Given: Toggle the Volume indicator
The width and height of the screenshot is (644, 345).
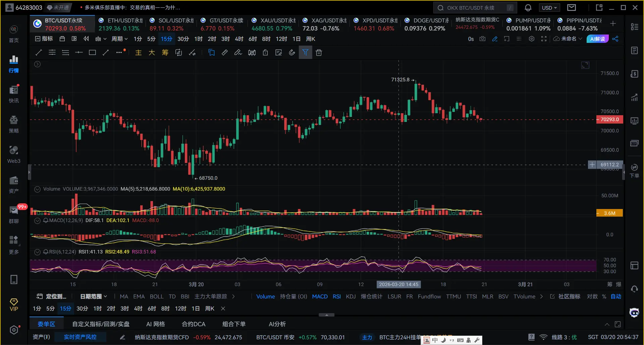Looking at the screenshot, I should click(x=265, y=296).
